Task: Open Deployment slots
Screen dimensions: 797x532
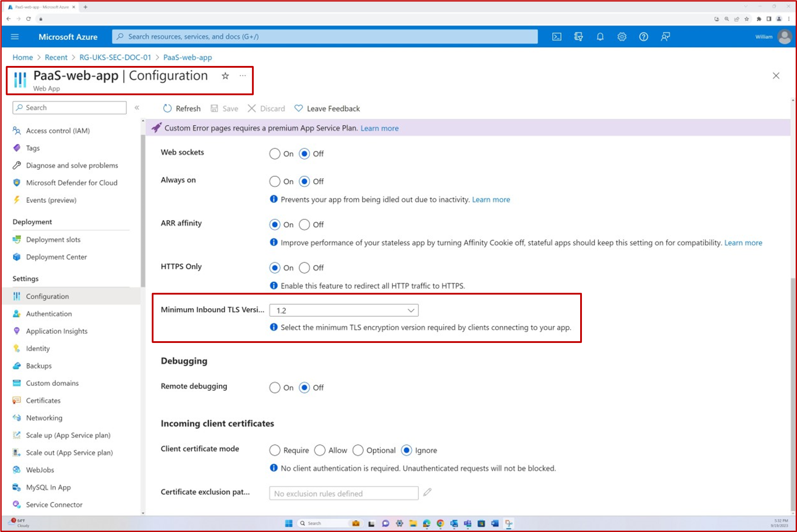Action: pos(53,239)
